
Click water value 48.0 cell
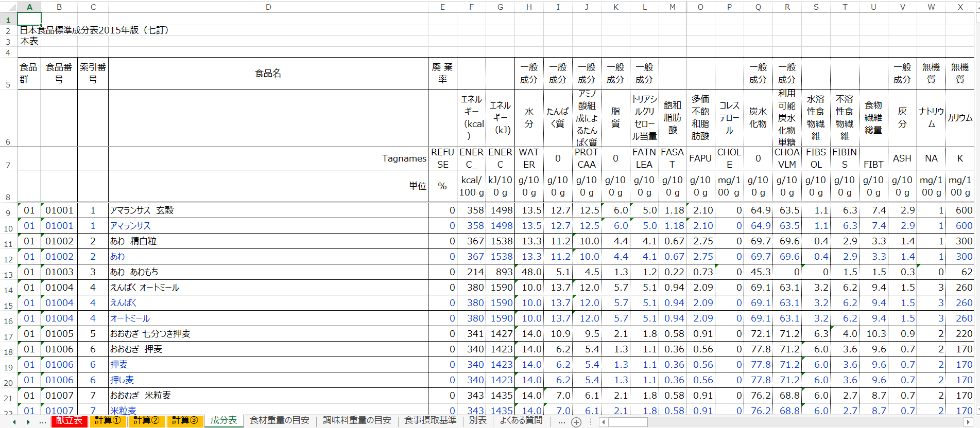point(529,272)
